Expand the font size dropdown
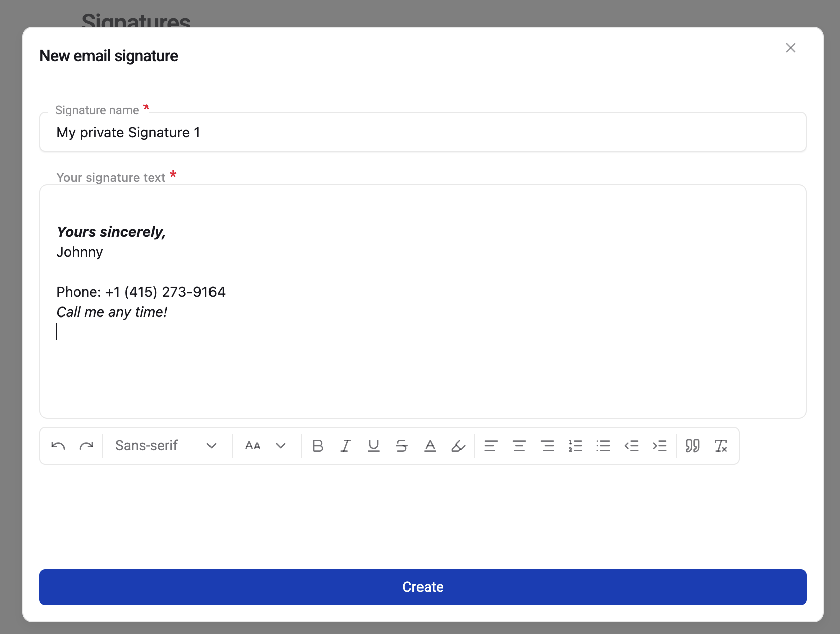 pyautogui.click(x=266, y=446)
